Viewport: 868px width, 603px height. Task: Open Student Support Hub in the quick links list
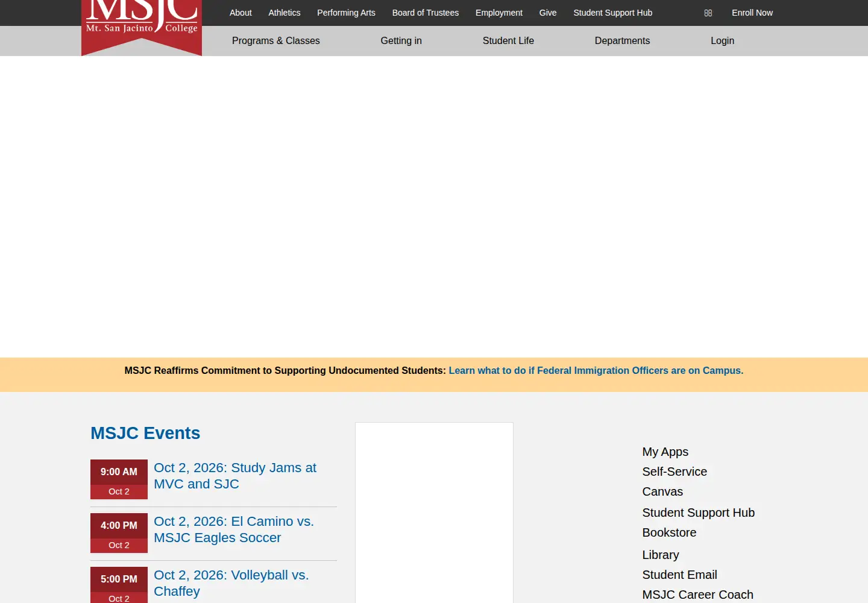coord(699,513)
